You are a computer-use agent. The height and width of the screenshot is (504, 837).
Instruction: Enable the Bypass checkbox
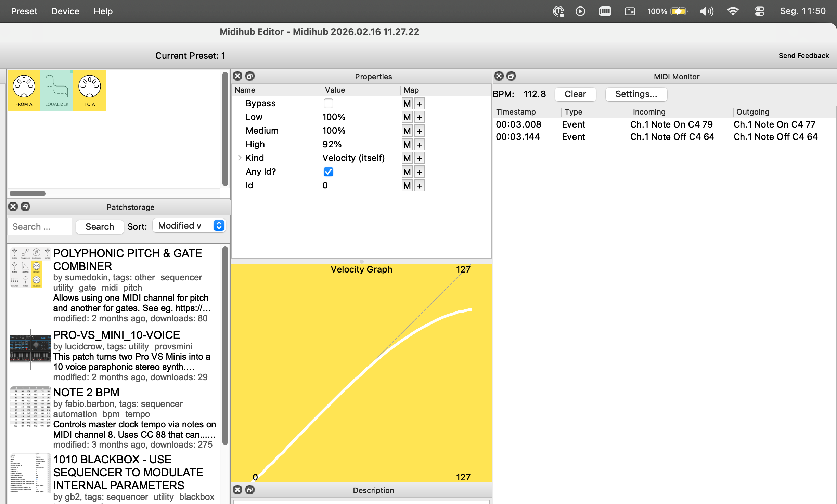328,103
